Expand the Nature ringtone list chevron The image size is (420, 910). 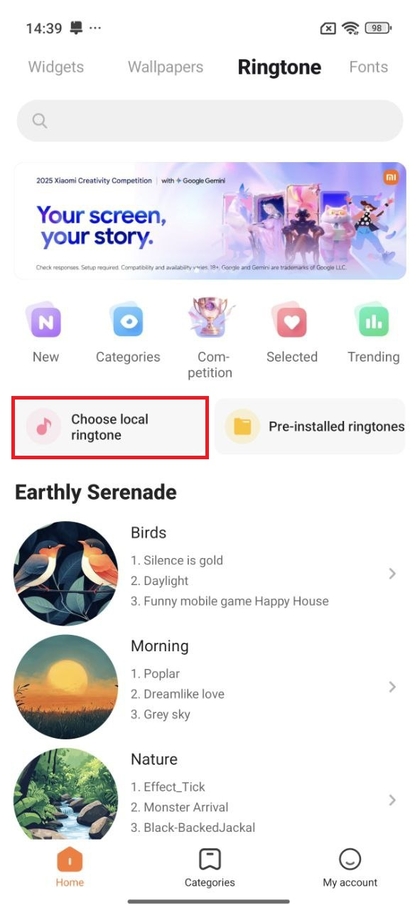click(x=393, y=800)
